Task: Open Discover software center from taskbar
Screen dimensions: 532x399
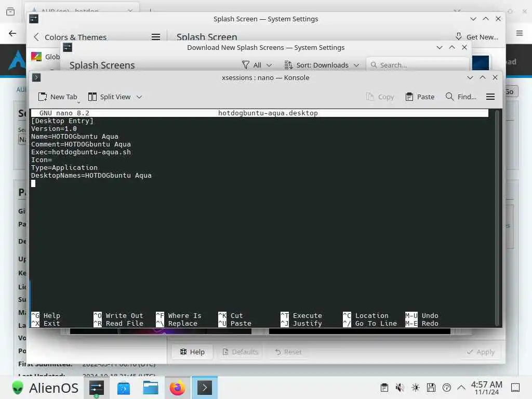Action: point(123,388)
